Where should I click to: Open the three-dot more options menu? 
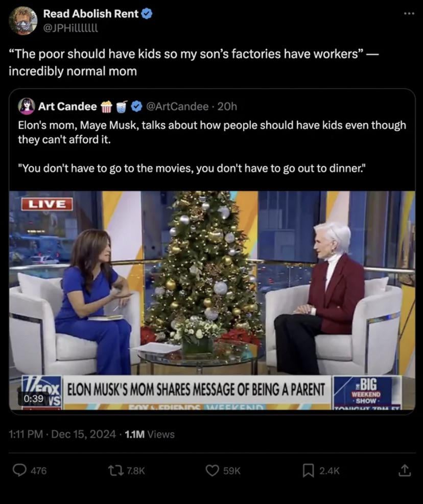click(409, 13)
